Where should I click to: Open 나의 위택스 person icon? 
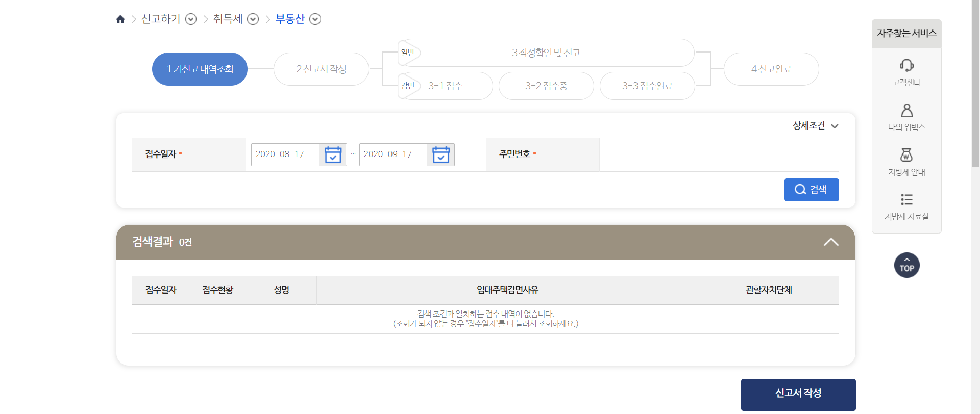point(906,110)
